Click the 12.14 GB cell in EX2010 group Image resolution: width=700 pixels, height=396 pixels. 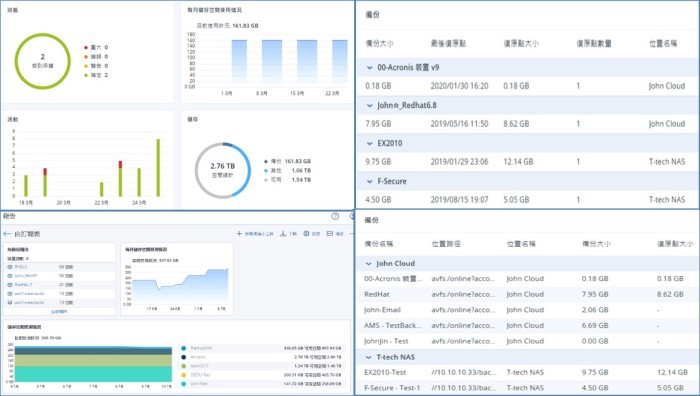[x=518, y=162]
